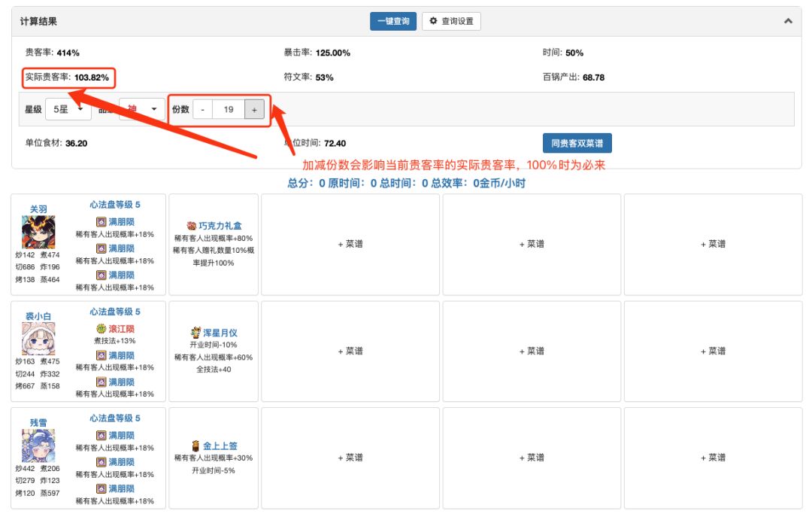Click 心法盘等级 5 in 残雪's row
Image resolution: width=812 pixels, height=517 pixels.
[115, 418]
